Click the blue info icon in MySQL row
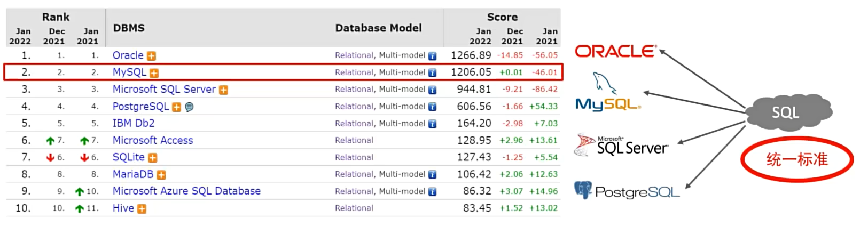This screenshot has width=868, height=226. (432, 73)
